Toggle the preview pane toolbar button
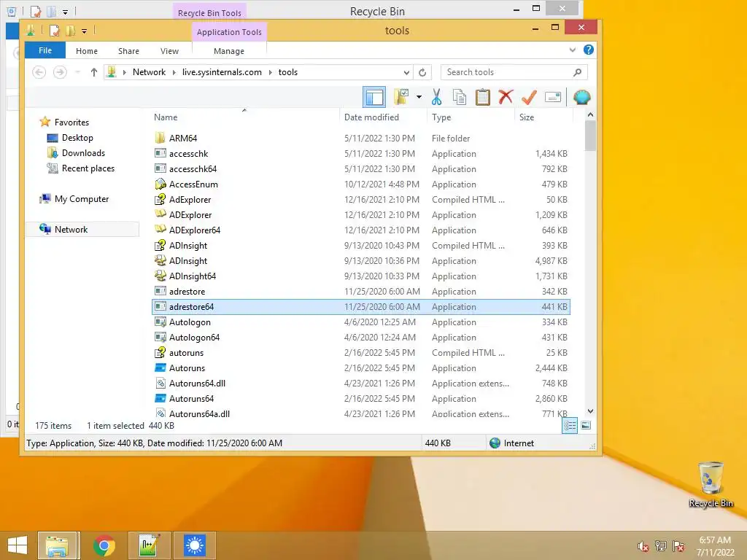Image resolution: width=747 pixels, height=560 pixels. click(x=374, y=97)
